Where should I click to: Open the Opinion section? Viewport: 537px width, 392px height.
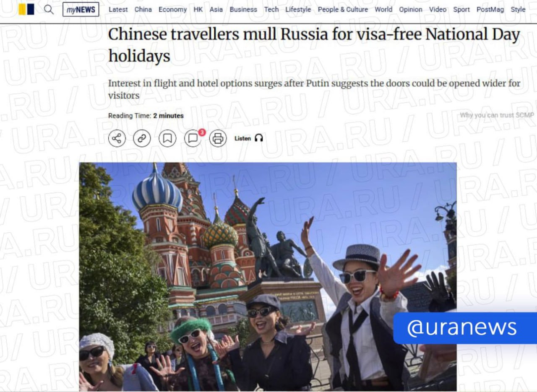click(410, 9)
